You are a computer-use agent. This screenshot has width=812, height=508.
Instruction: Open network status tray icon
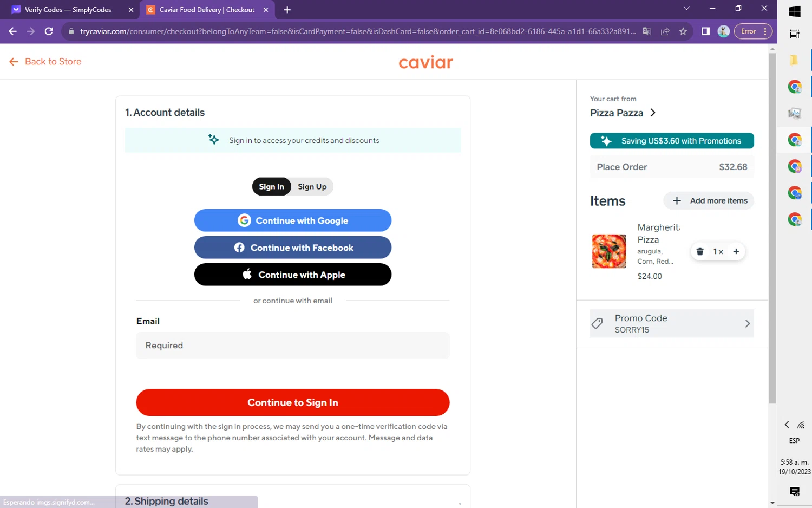point(801,425)
